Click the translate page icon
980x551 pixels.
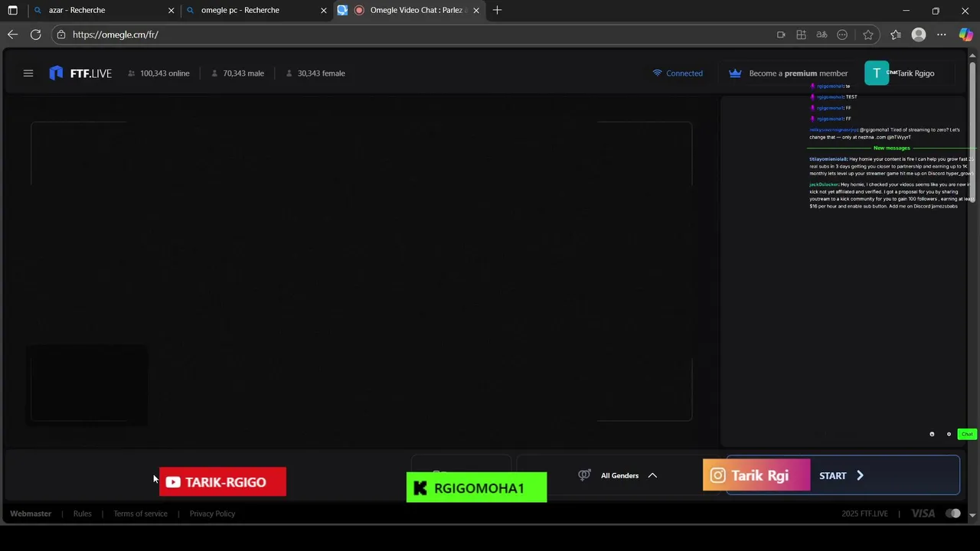click(822, 34)
